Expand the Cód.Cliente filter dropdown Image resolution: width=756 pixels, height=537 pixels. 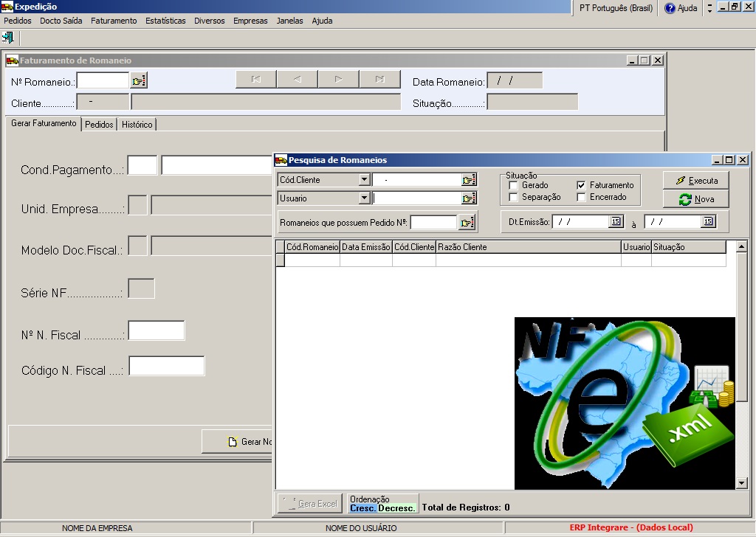[x=364, y=180]
